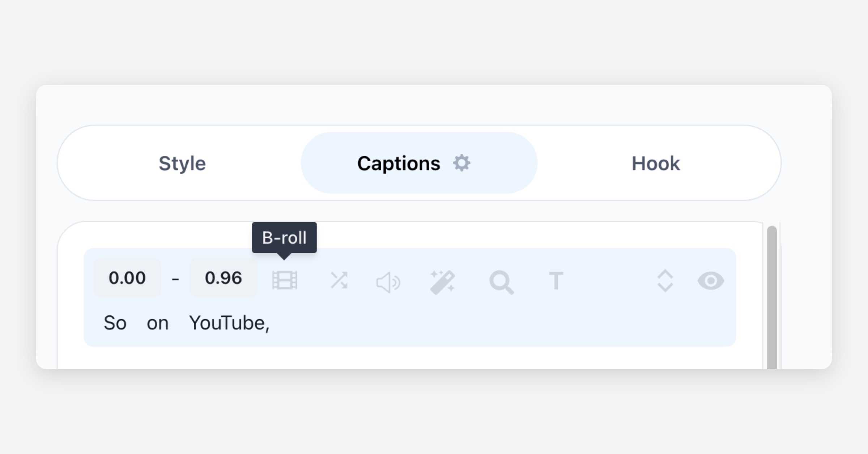Screen dimensions: 868x454
Task: Click the magic wand effects icon
Action: tap(442, 282)
